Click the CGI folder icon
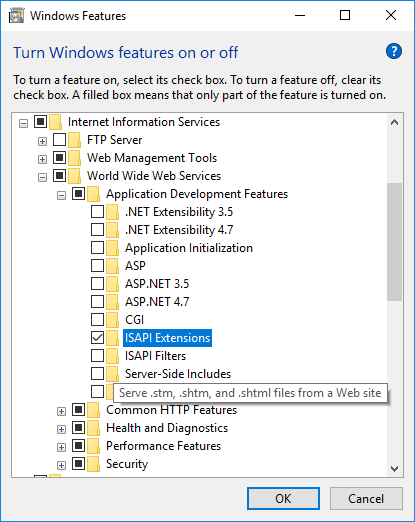Image resolution: width=415 pixels, height=522 pixels. 113,320
